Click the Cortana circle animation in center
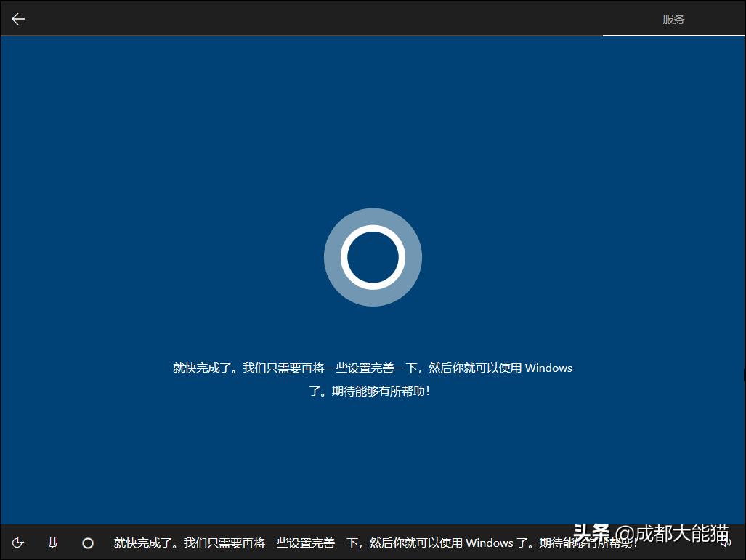 (373, 257)
